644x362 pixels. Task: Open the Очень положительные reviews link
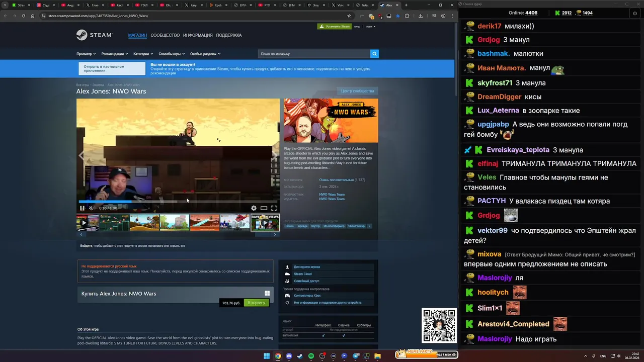[x=337, y=179]
